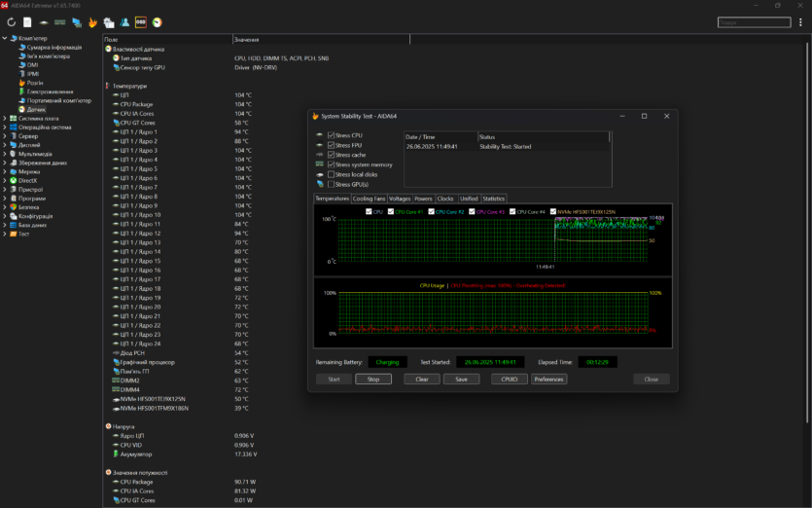Open the Powers tab
This screenshot has height=508, width=812.
(423, 199)
